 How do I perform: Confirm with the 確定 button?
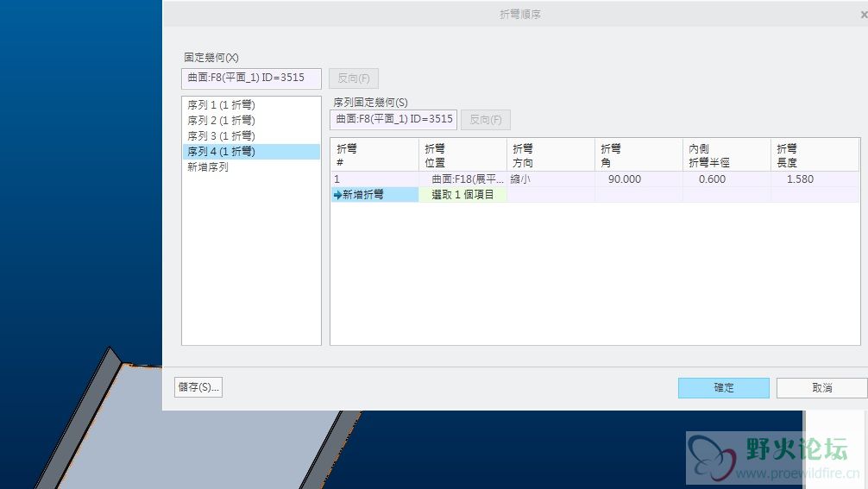(x=724, y=388)
